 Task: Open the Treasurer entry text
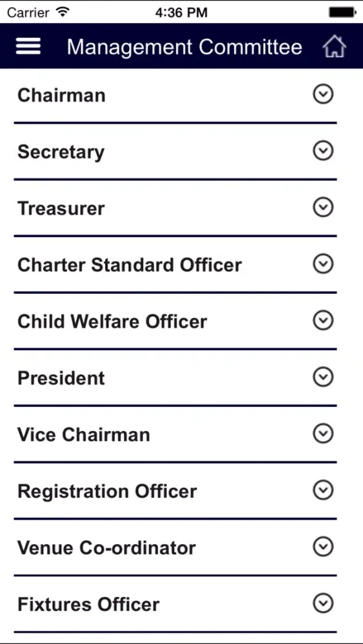point(61,208)
